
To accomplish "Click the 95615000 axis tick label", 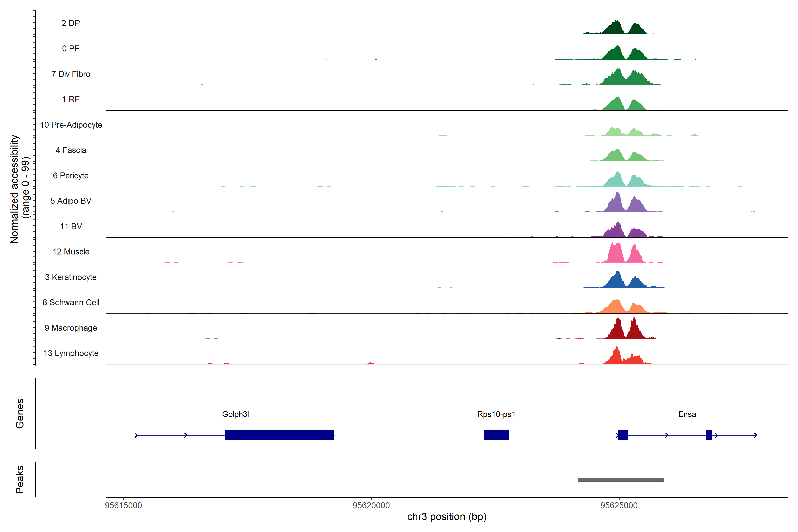I will coord(123,506).
